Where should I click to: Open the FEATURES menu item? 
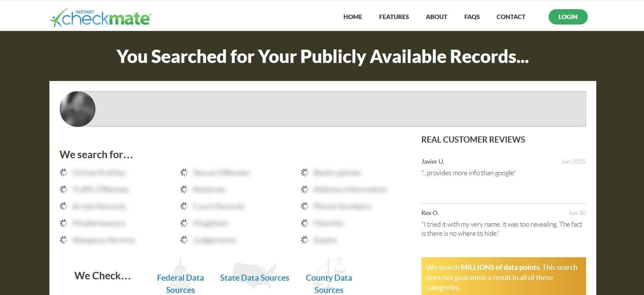pyautogui.click(x=394, y=17)
